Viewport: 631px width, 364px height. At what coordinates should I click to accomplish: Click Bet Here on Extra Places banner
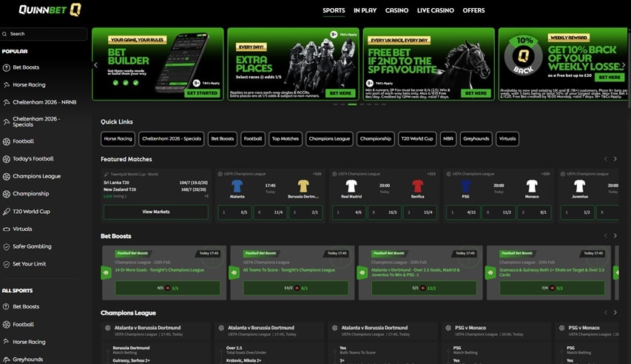click(x=340, y=93)
